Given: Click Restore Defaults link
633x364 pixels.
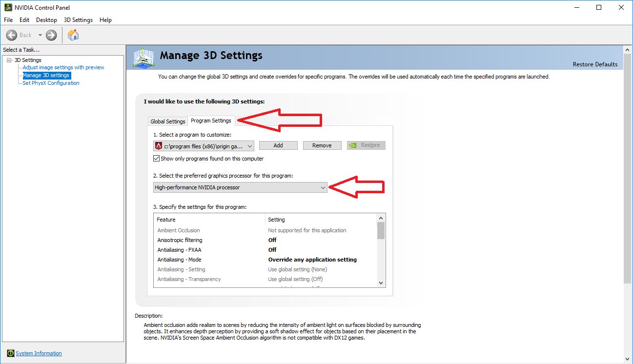Looking at the screenshot, I should click(x=595, y=64).
